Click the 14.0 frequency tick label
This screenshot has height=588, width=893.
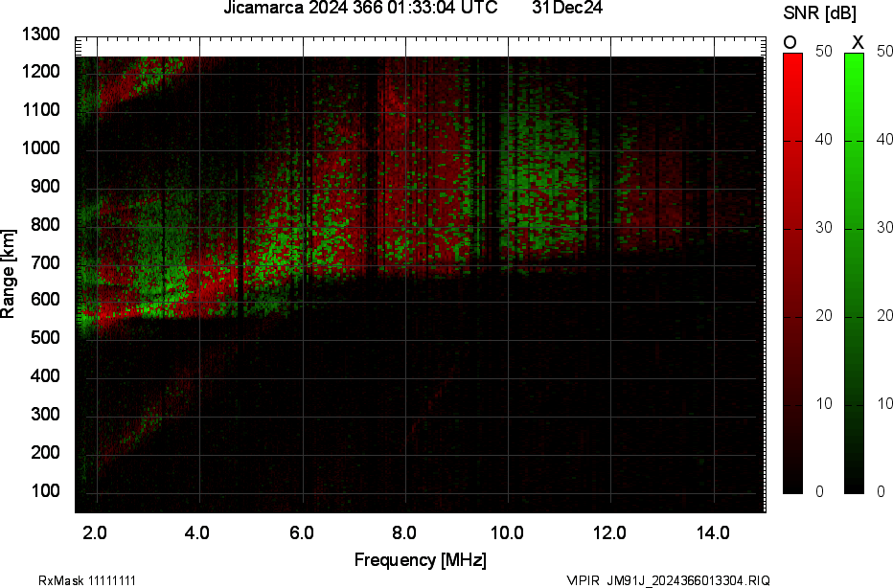[x=713, y=533]
